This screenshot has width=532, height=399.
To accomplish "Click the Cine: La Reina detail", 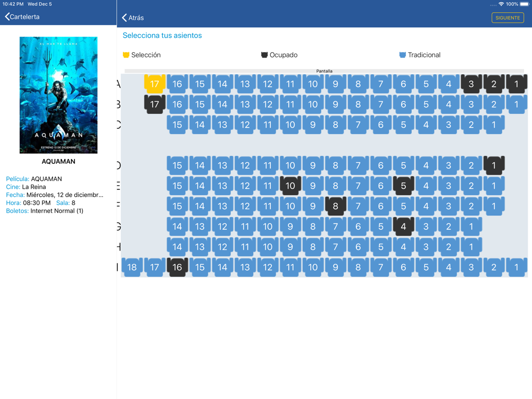I will point(26,187).
